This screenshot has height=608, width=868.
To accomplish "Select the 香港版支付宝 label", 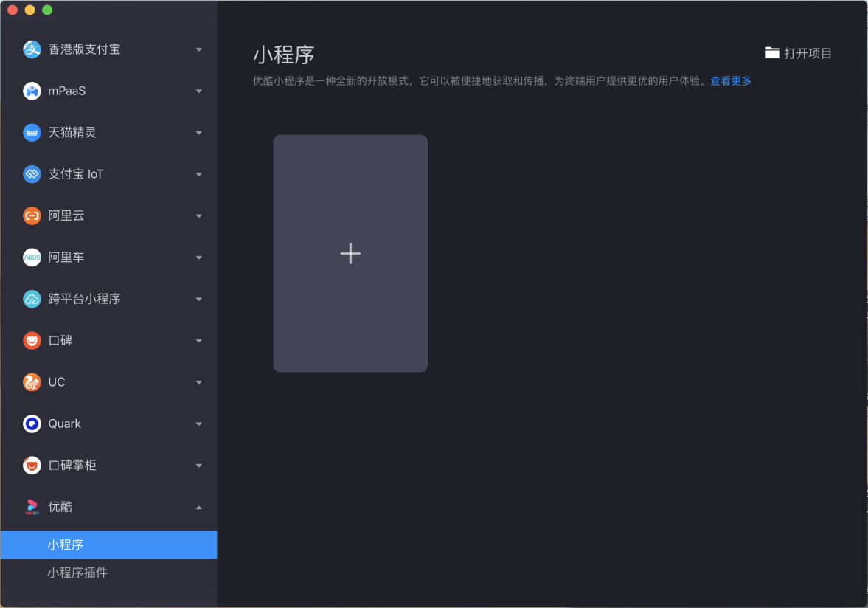I will pyautogui.click(x=84, y=49).
